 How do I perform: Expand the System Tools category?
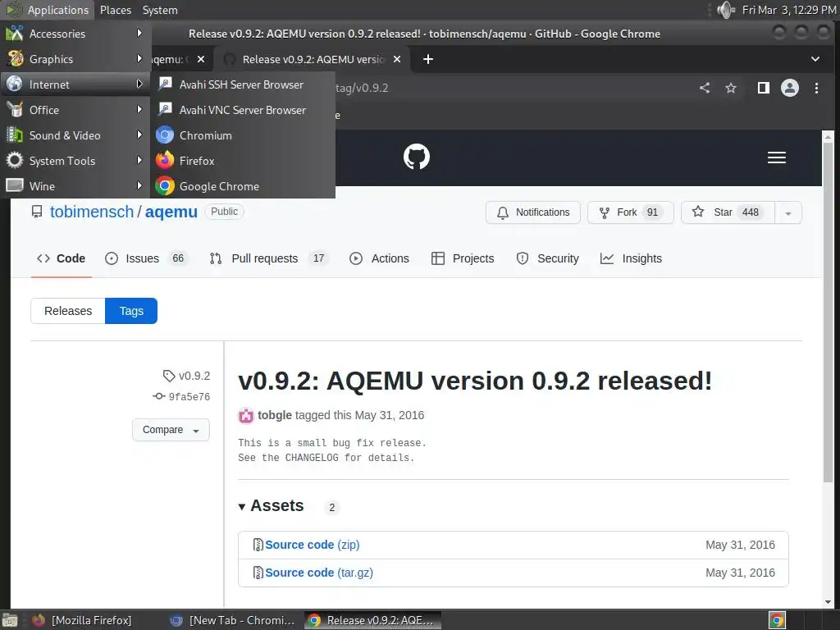pyautogui.click(x=75, y=161)
